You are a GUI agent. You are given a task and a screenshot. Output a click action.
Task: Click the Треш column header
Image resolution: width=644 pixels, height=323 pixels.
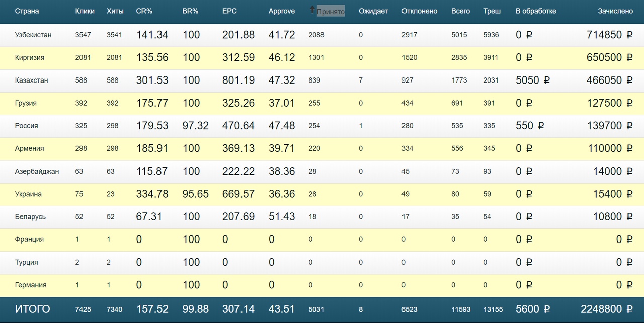[x=492, y=11]
